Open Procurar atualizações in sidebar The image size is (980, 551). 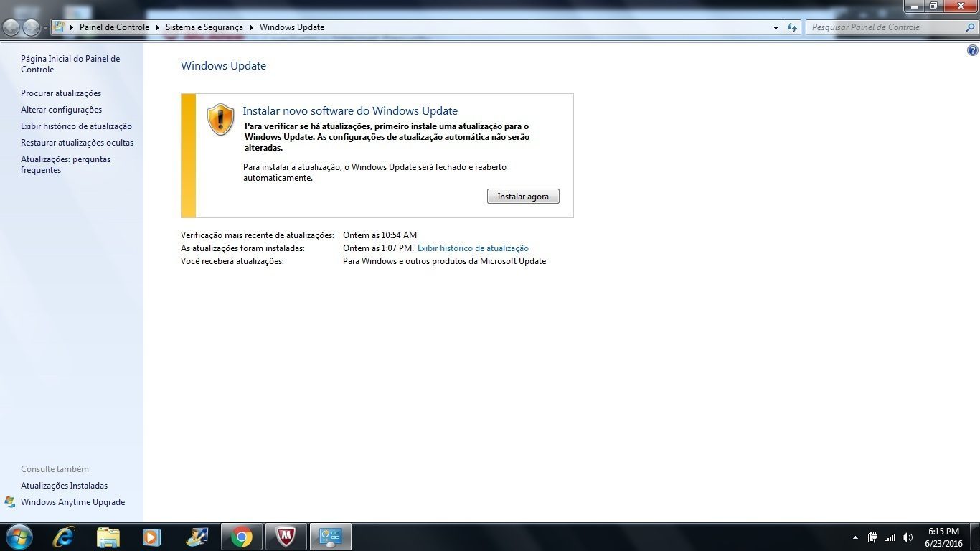(x=61, y=93)
